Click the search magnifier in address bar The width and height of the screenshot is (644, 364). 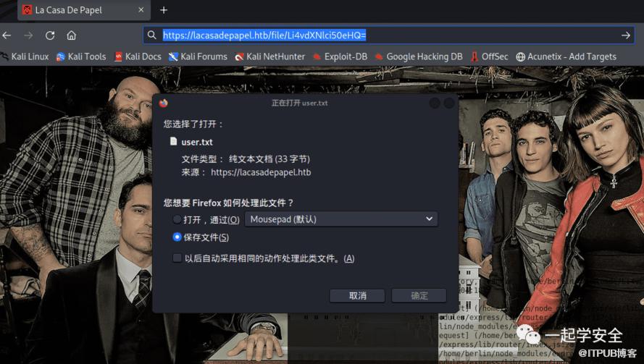coord(152,35)
